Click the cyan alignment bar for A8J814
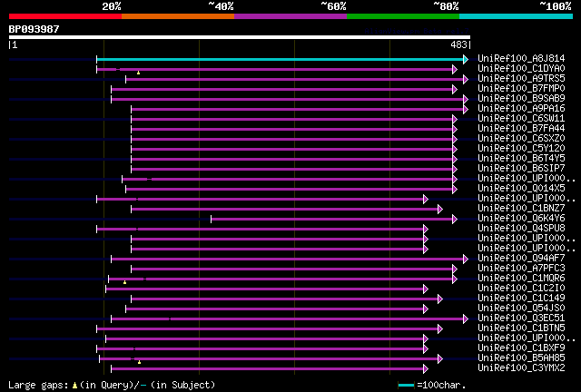The image size is (581, 392). (x=281, y=59)
